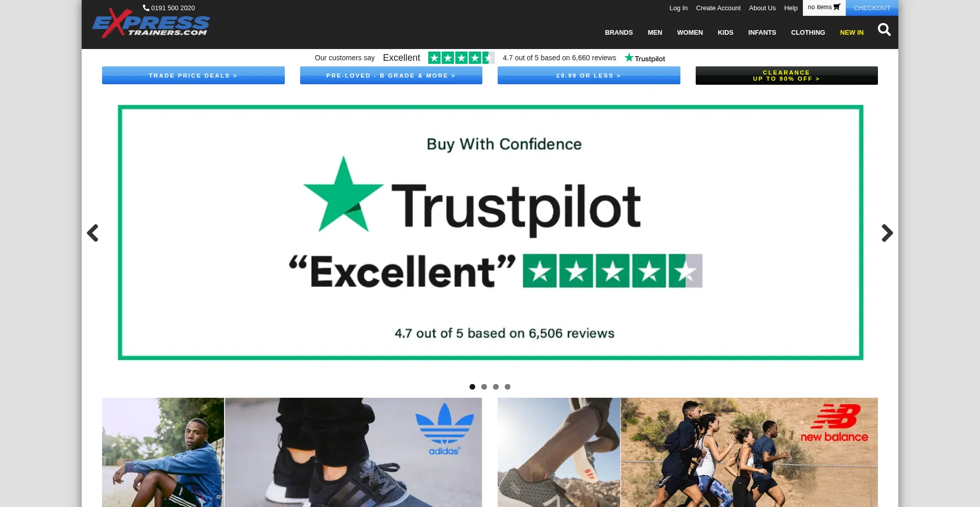Open the search magnifier icon
Viewport: 980px width, 507px height.
pyautogui.click(x=884, y=30)
